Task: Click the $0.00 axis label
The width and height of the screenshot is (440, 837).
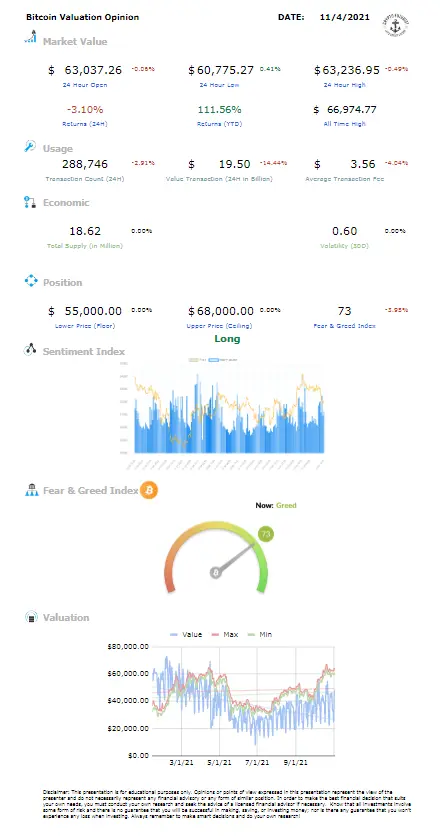Action: click(137, 755)
